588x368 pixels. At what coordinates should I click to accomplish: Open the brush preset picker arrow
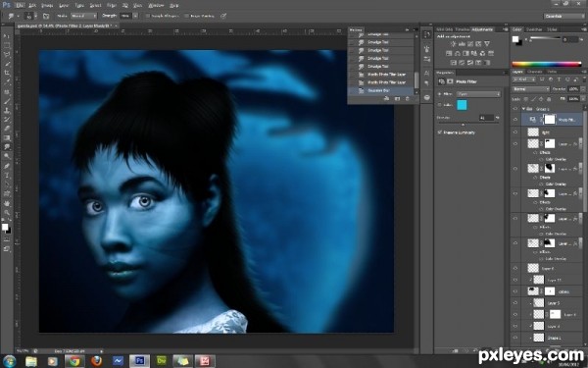click(x=35, y=16)
